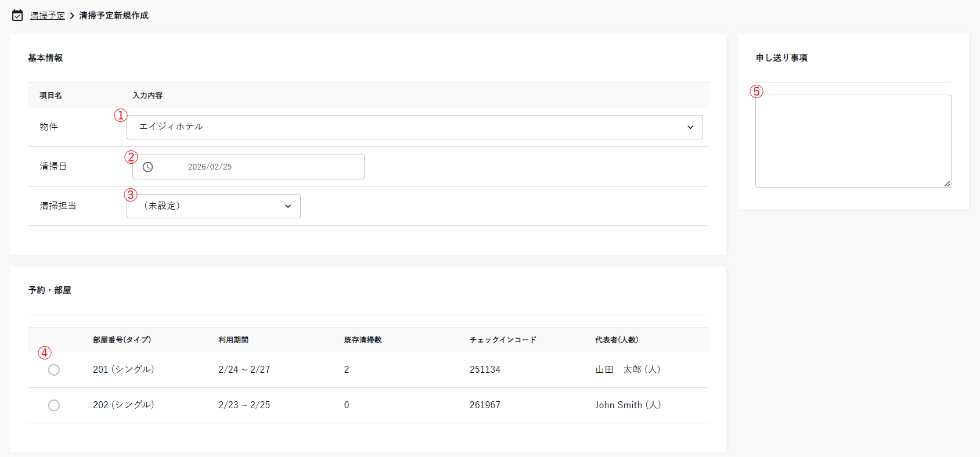Image resolution: width=980 pixels, height=457 pixels.
Task: Click check-in code 251134 in the table
Action: 485,370
